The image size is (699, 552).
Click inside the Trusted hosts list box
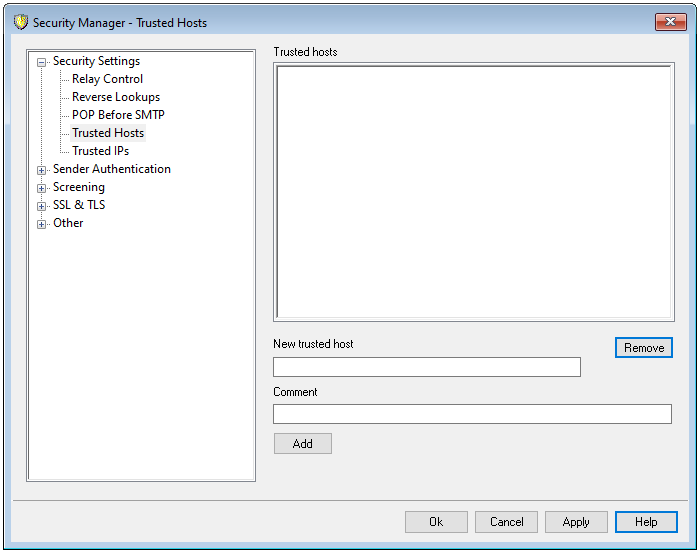point(473,192)
